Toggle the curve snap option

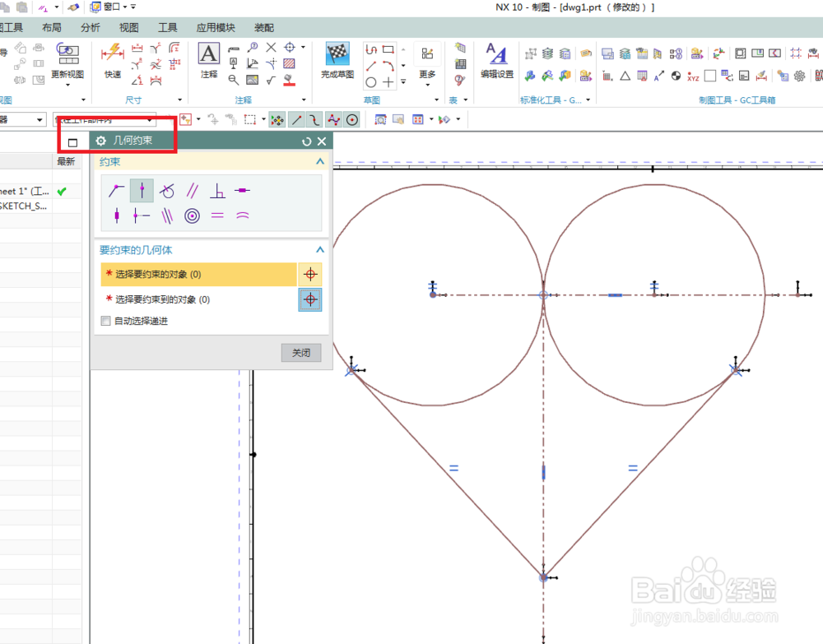click(x=315, y=120)
